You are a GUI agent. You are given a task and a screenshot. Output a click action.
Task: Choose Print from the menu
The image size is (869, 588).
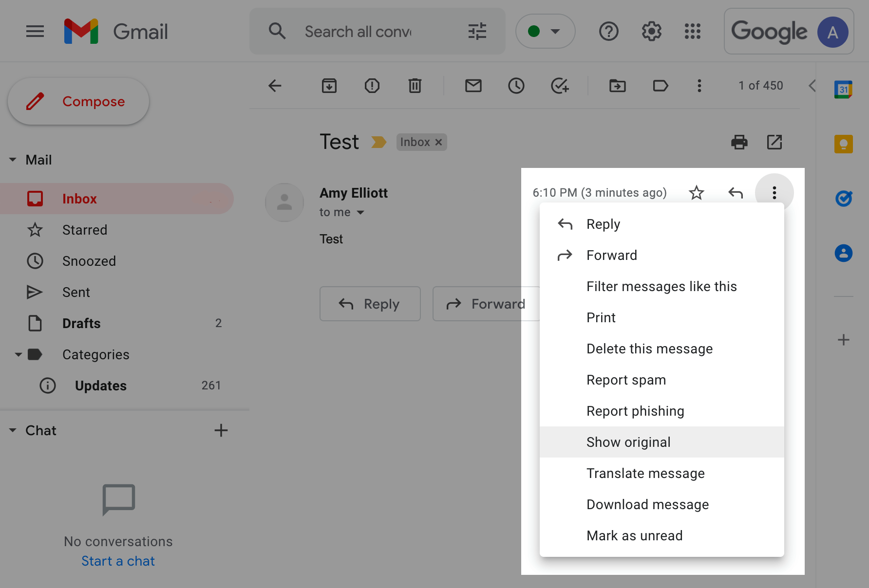coord(661,317)
